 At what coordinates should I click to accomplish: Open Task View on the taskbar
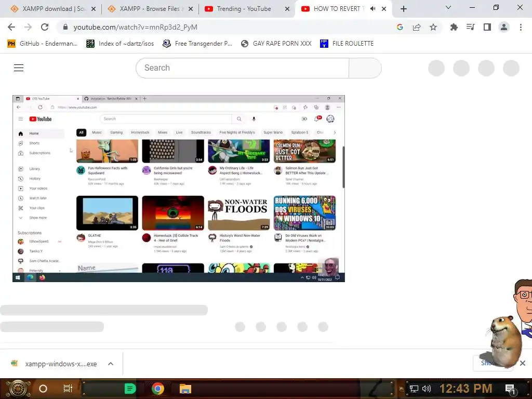(x=68, y=389)
